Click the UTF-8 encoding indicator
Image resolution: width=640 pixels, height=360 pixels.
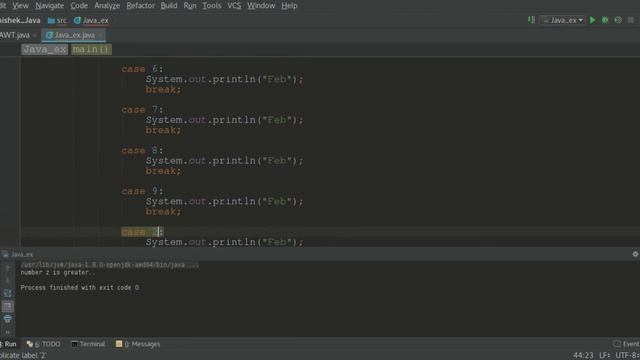pos(627,356)
